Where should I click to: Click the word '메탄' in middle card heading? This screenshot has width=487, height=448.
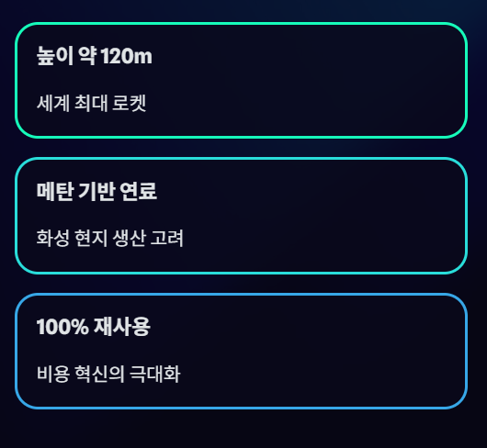pyautogui.click(x=55, y=192)
